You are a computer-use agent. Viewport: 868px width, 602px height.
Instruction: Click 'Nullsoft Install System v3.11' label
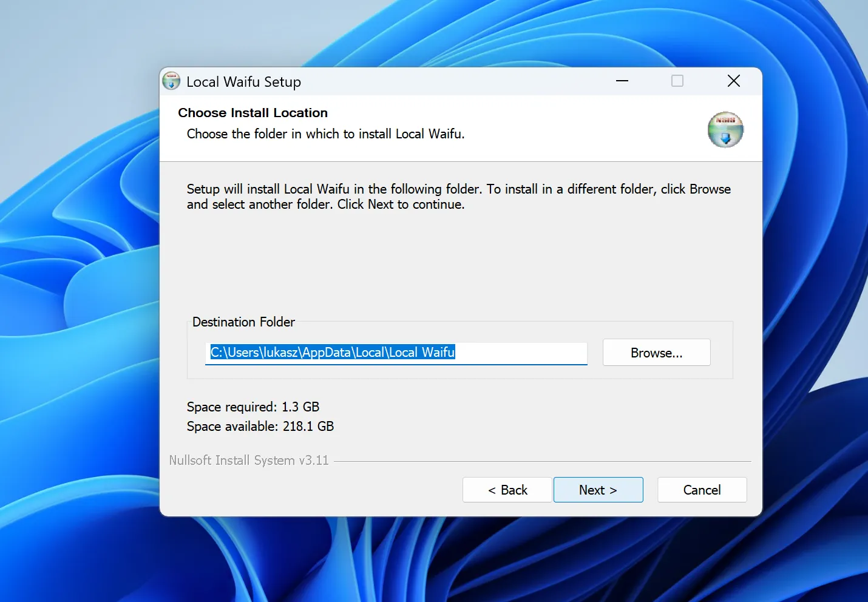coord(249,461)
